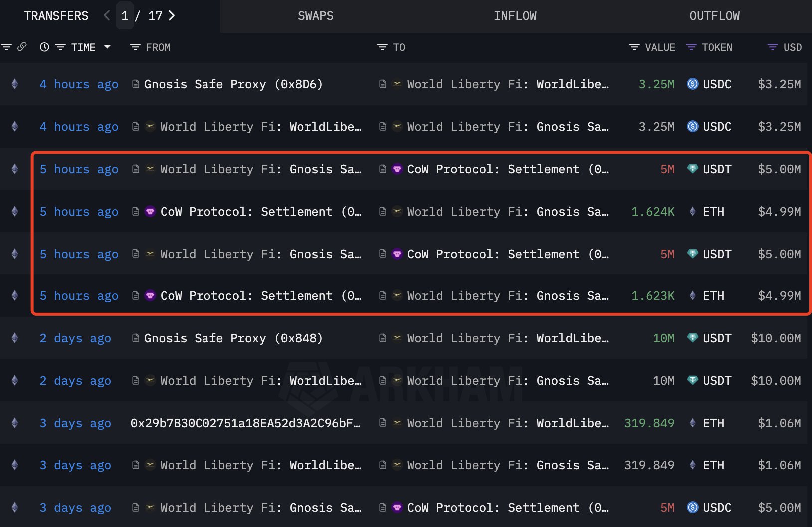Switch to the OUTFLOW tab
This screenshot has width=812, height=527.
pos(714,16)
